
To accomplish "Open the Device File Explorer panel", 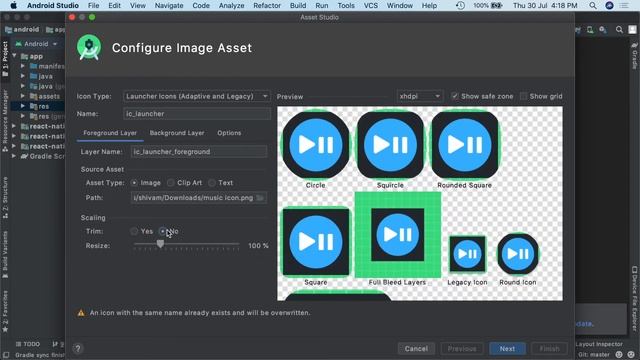I will [635, 299].
